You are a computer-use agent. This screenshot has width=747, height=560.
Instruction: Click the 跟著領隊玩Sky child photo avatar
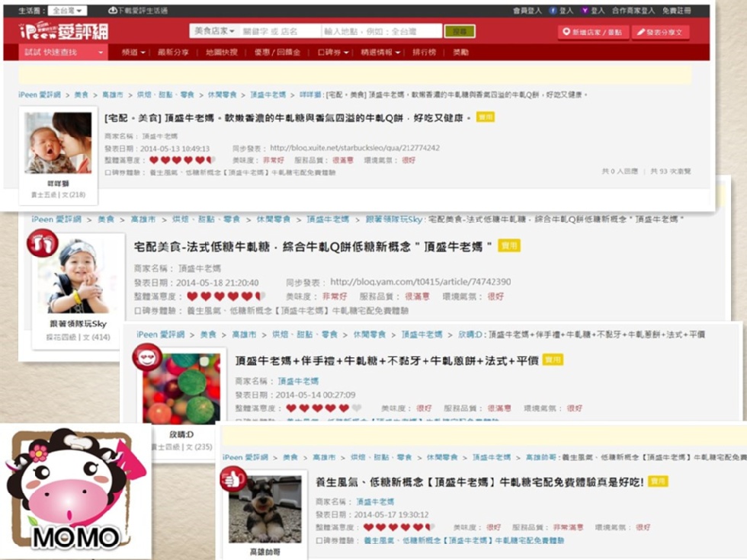pos(78,275)
